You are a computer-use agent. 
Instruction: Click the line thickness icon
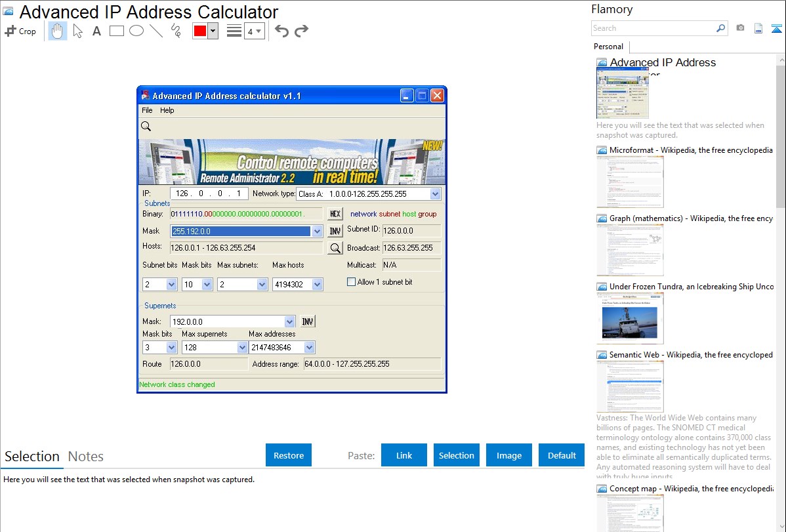tap(234, 31)
